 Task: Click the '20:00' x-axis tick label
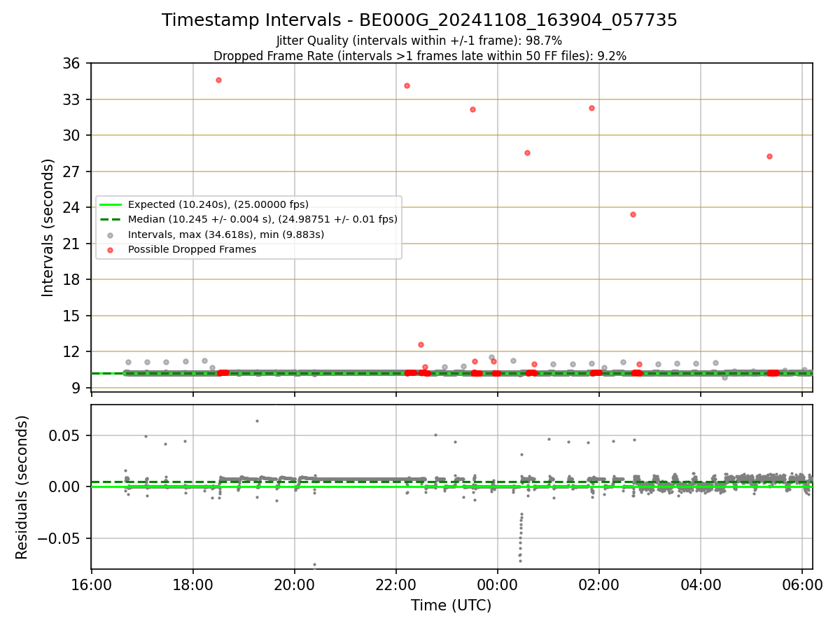pos(294,584)
